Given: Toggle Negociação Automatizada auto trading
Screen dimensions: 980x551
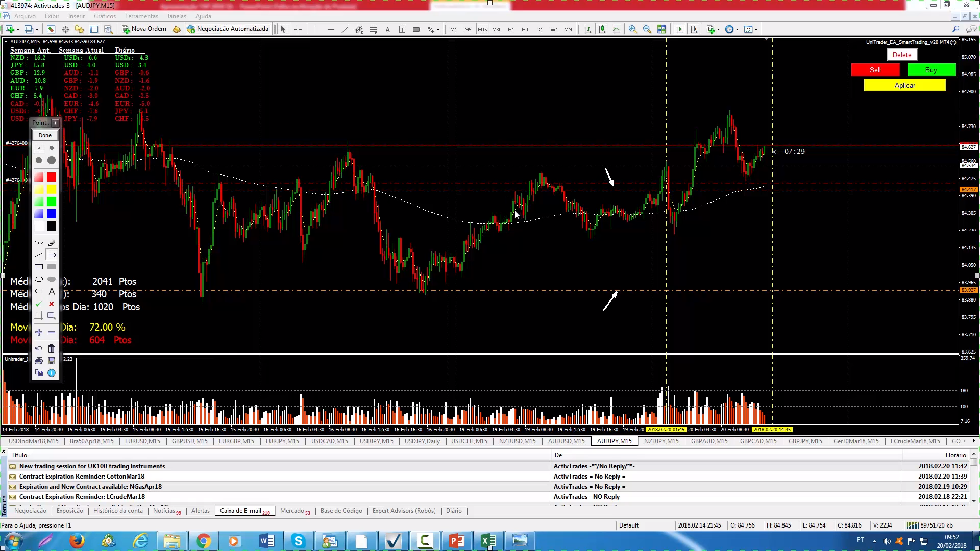Looking at the screenshot, I should coord(228,29).
